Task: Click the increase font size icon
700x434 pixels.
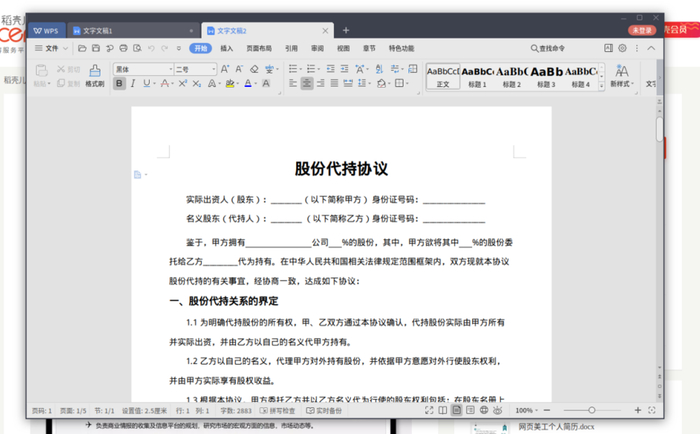Action: (x=224, y=69)
